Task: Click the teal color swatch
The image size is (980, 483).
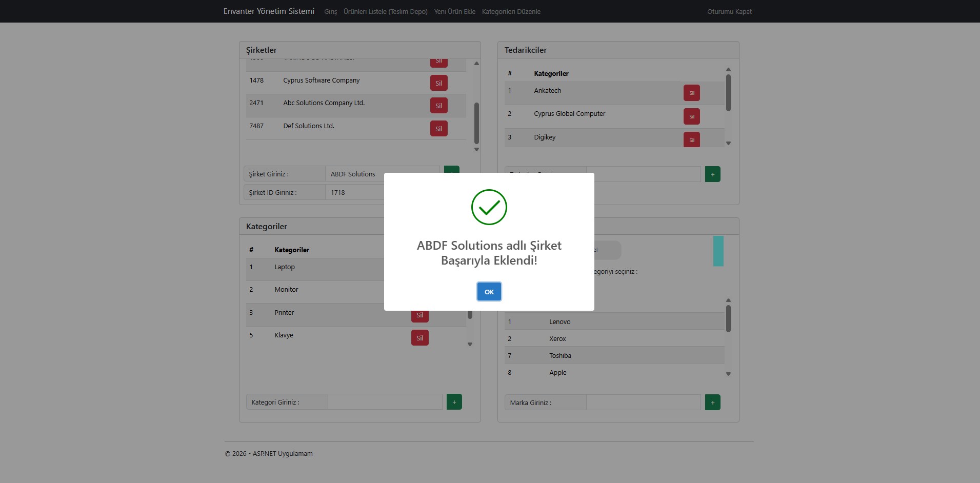Action: pos(718,251)
